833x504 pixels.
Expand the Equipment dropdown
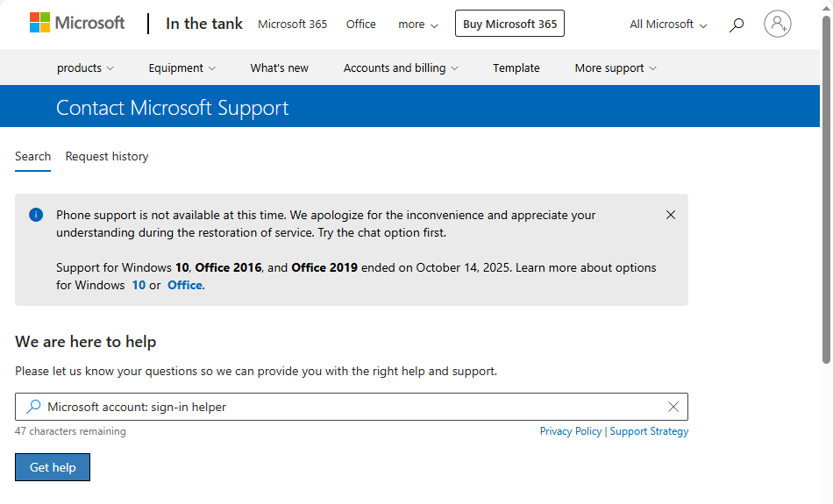coord(182,68)
